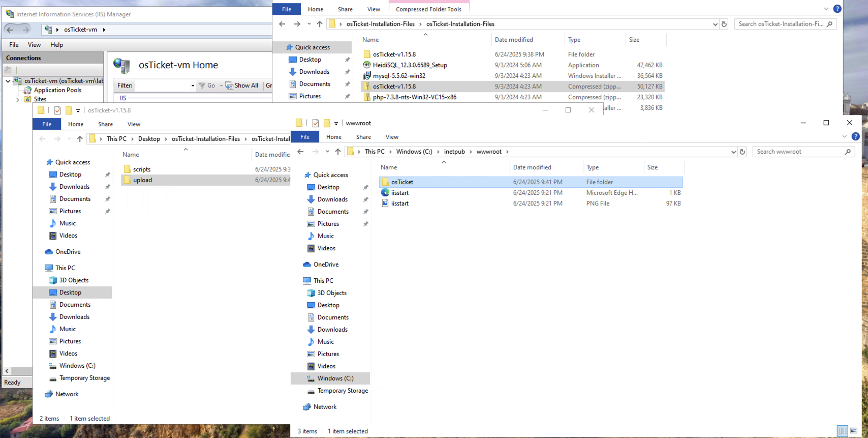Select iisstart Microsoft Edge HTML file
Image resolution: width=868 pixels, height=438 pixels.
click(400, 193)
